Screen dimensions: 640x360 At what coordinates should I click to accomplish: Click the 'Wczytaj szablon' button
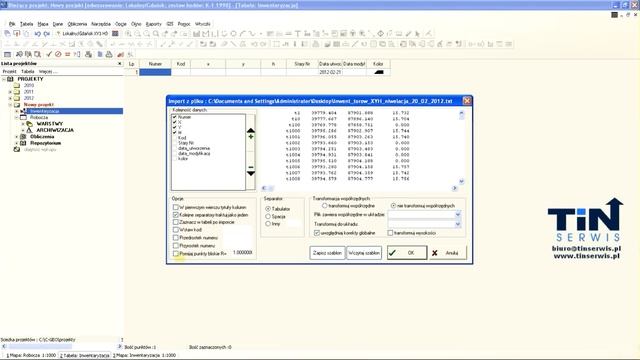point(364,253)
